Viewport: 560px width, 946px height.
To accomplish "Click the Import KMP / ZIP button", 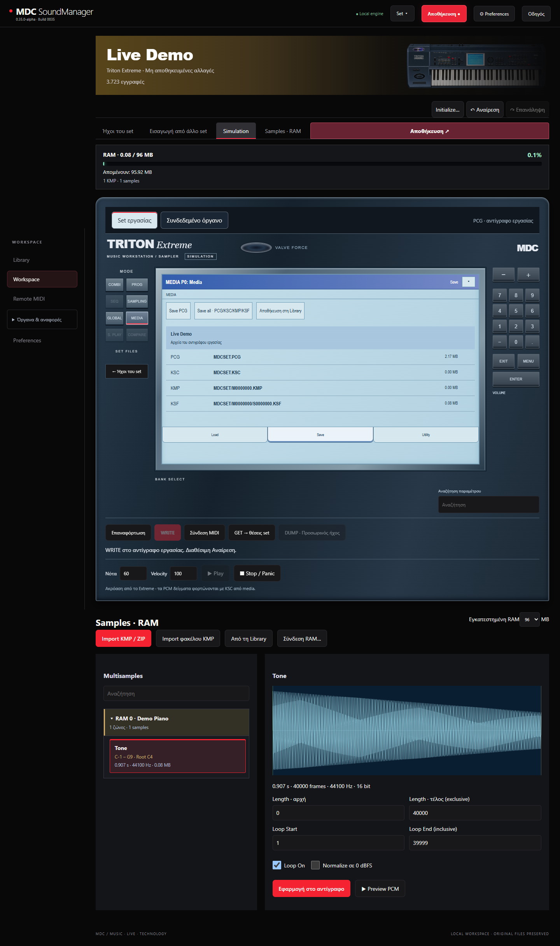I will click(123, 639).
